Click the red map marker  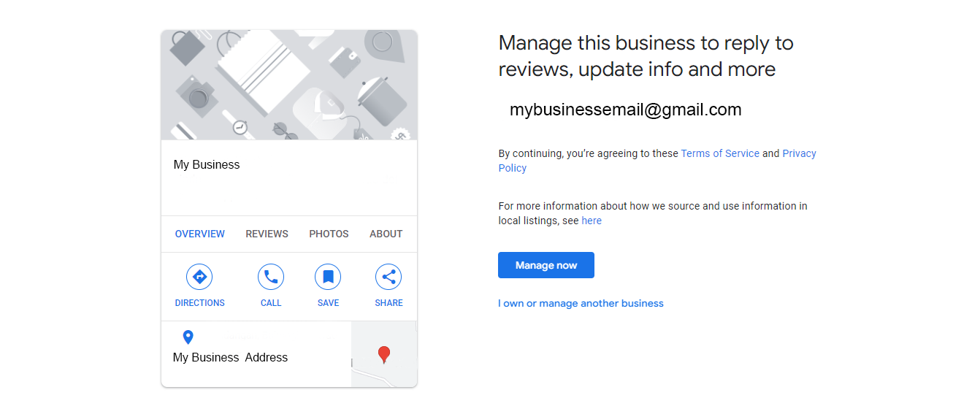point(383,356)
